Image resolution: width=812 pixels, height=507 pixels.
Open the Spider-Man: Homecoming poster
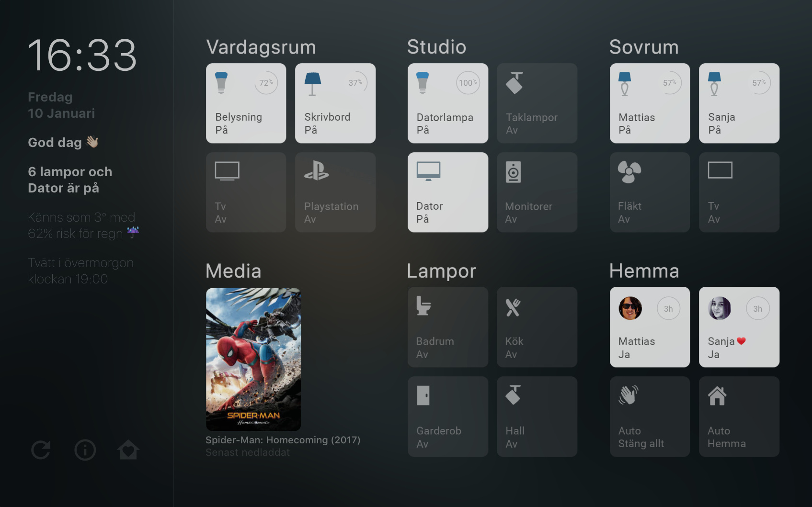[253, 359]
